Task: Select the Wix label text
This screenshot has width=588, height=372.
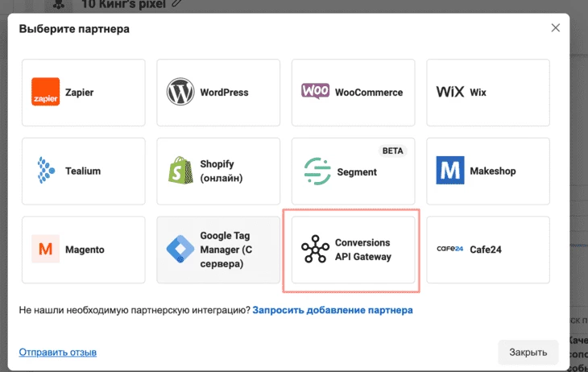Action: (478, 93)
